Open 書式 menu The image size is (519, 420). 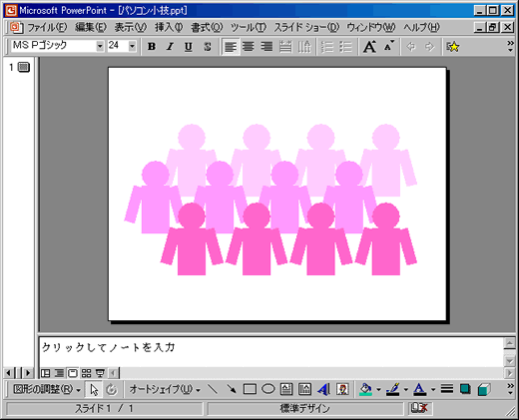point(207,27)
